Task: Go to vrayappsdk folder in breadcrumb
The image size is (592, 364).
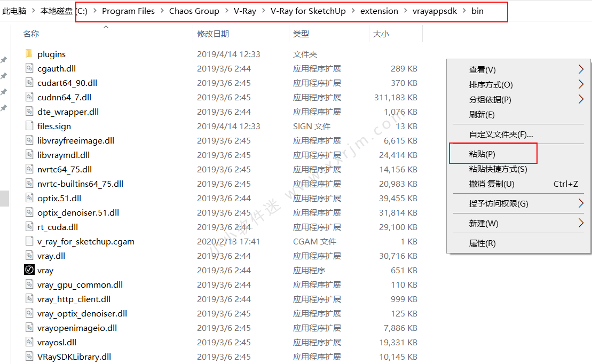Action: (435, 11)
